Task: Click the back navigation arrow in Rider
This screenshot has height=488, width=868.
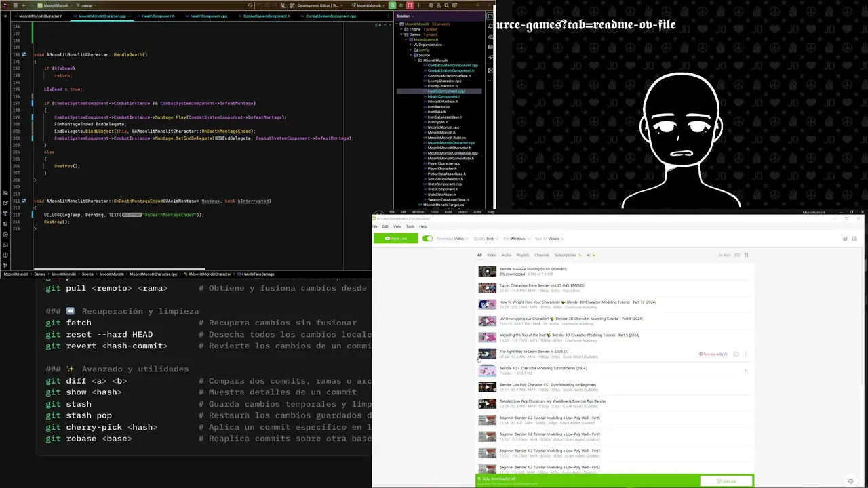Action: (24, 5)
